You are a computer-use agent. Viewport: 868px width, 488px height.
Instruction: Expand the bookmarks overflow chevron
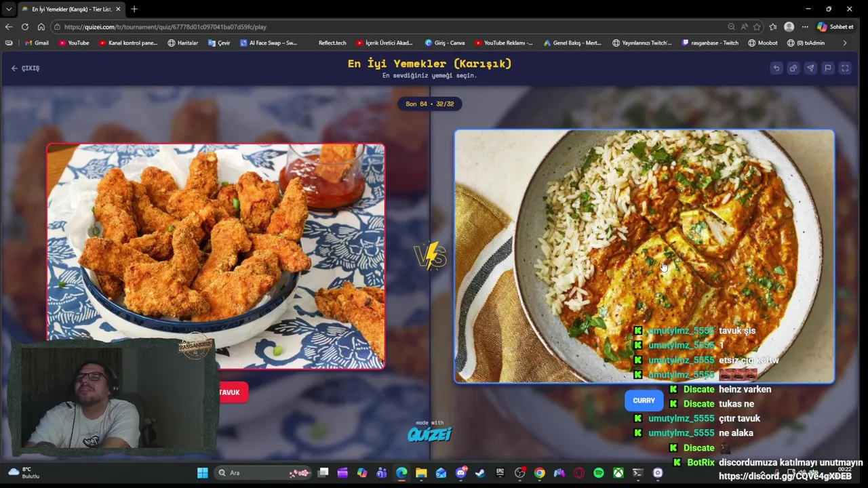845,43
